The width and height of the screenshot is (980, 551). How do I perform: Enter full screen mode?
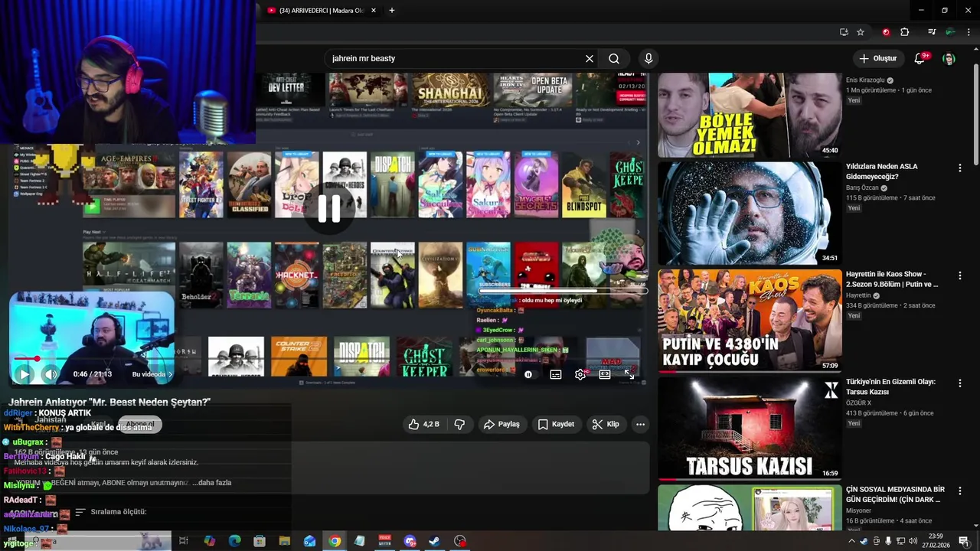(629, 374)
